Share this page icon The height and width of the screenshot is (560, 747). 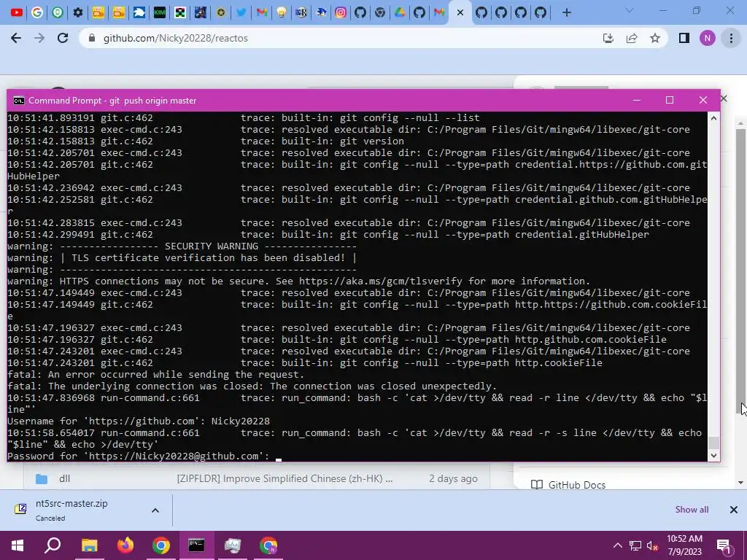[632, 38]
